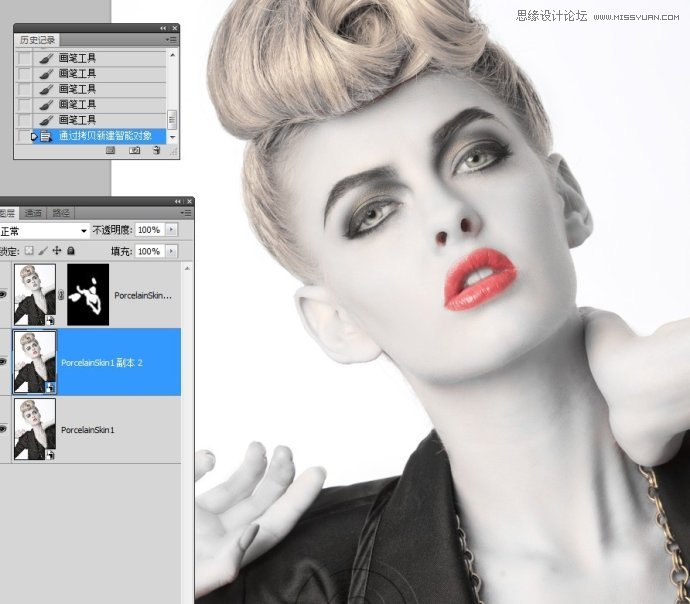Switch to the 路径 (Paths) tab
The width and height of the screenshot is (690, 604).
click(60, 213)
